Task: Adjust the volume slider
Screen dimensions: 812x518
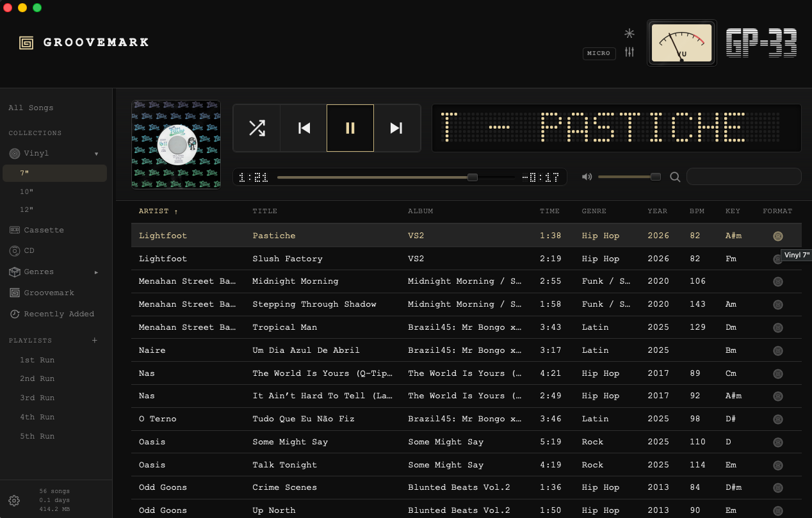Action: coord(629,177)
